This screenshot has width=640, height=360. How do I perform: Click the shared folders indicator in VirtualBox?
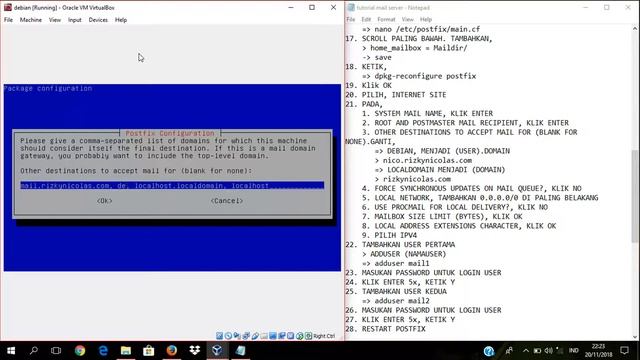click(264, 336)
